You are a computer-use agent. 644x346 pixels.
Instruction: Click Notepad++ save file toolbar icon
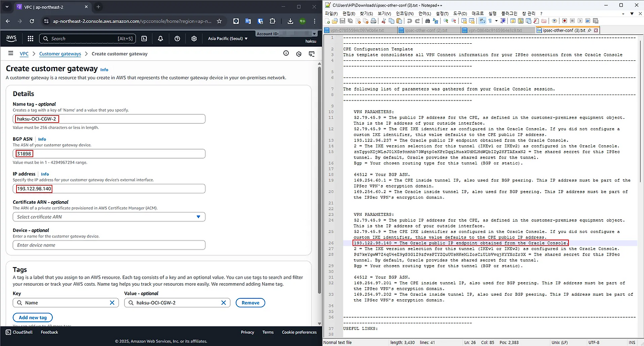pyautogui.click(x=342, y=21)
